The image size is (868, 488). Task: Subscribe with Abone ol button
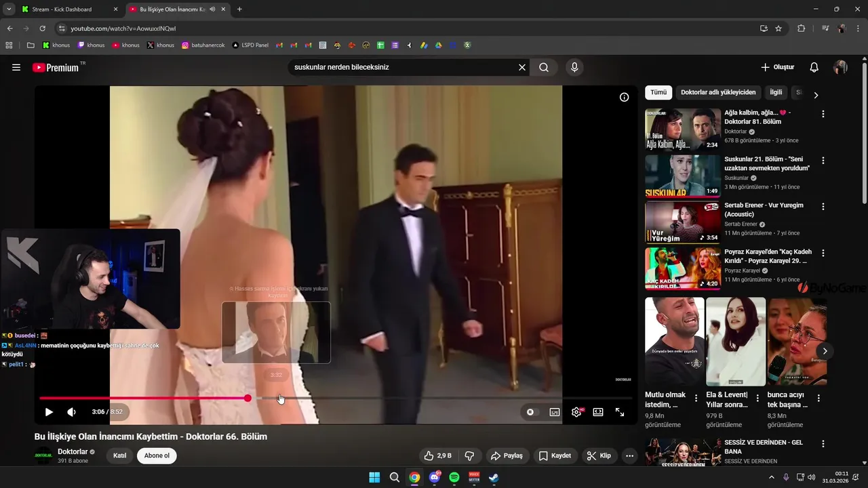(157, 455)
